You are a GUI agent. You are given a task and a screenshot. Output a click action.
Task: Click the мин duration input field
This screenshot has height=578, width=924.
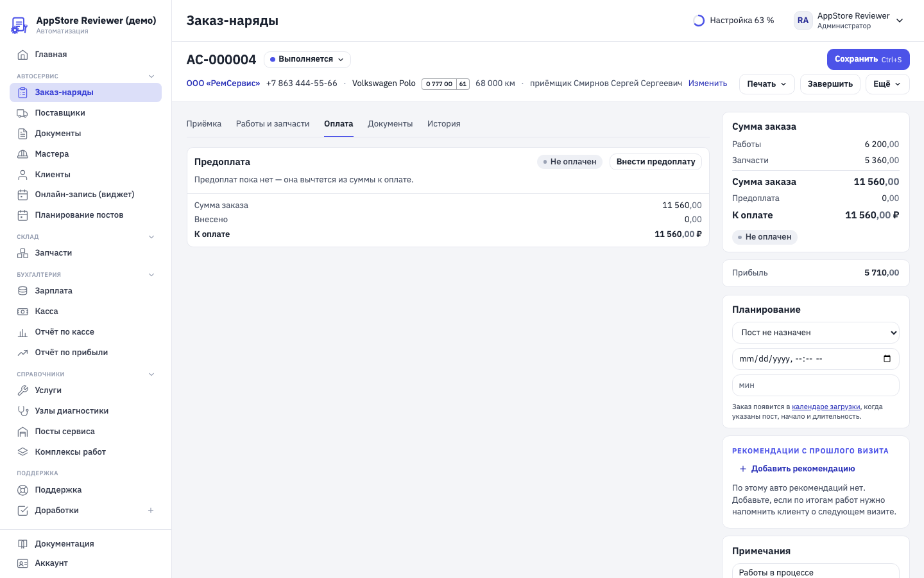click(x=816, y=385)
